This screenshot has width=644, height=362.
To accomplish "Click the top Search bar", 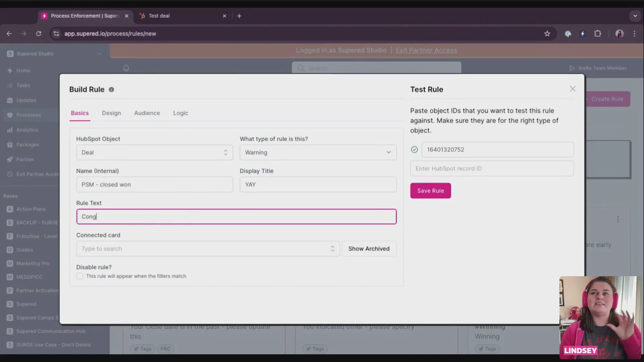I will coord(376,68).
